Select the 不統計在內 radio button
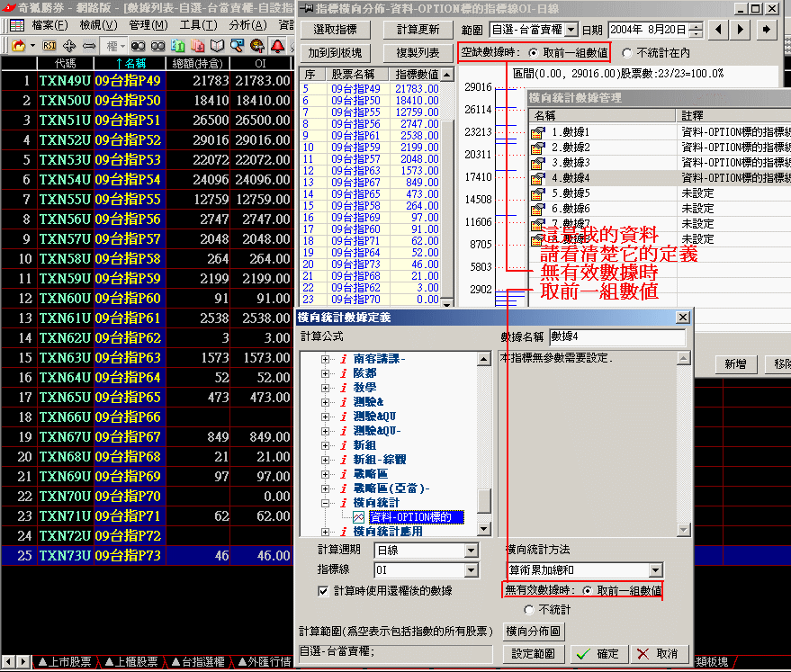Image resolution: width=791 pixels, height=672 pixels. pos(628,53)
